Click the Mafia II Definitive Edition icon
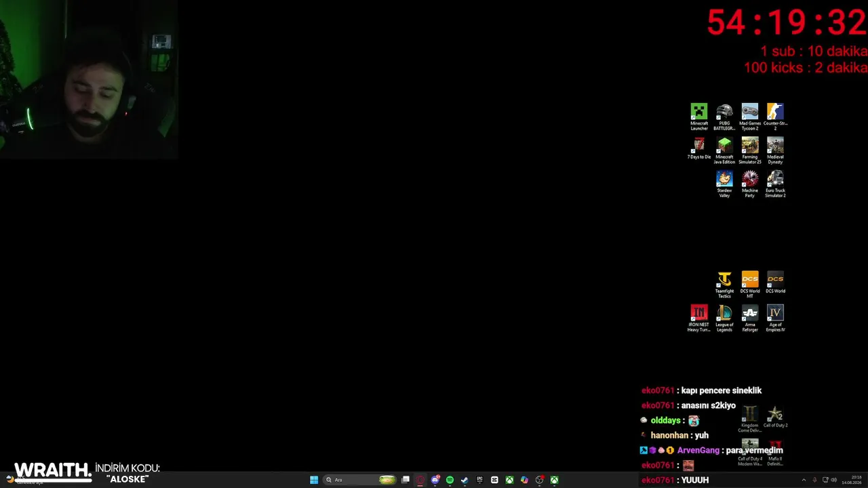 tap(775, 452)
